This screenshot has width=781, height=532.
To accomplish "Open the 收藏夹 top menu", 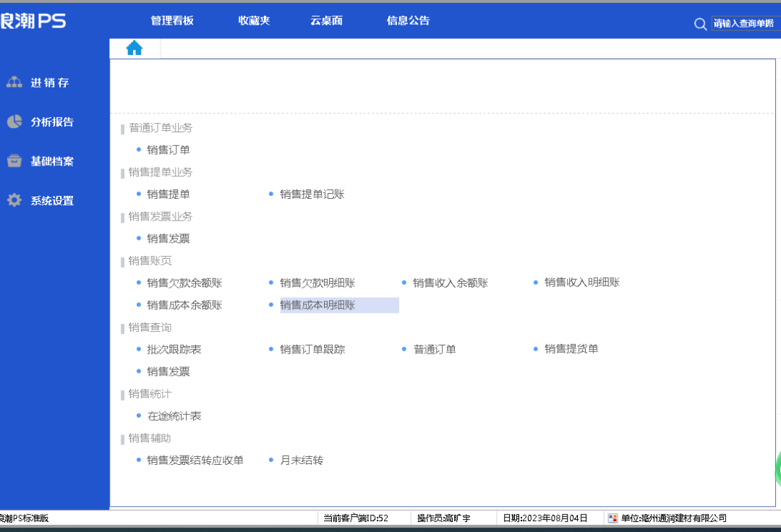I will (254, 21).
